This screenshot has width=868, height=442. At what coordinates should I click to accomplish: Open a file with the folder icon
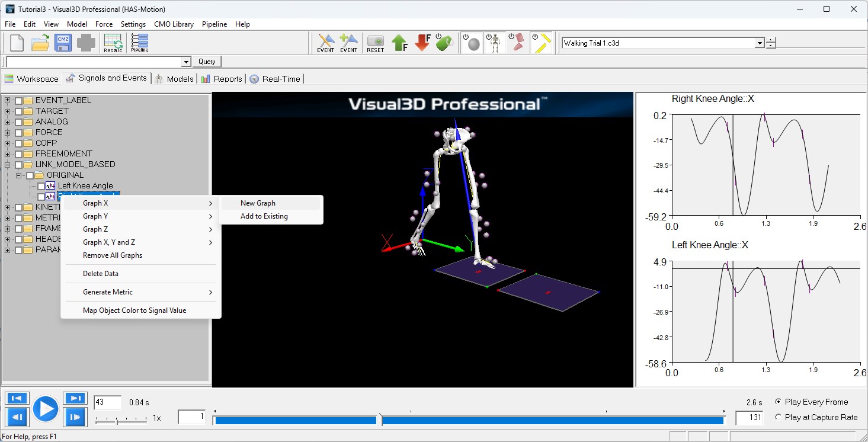coord(40,43)
